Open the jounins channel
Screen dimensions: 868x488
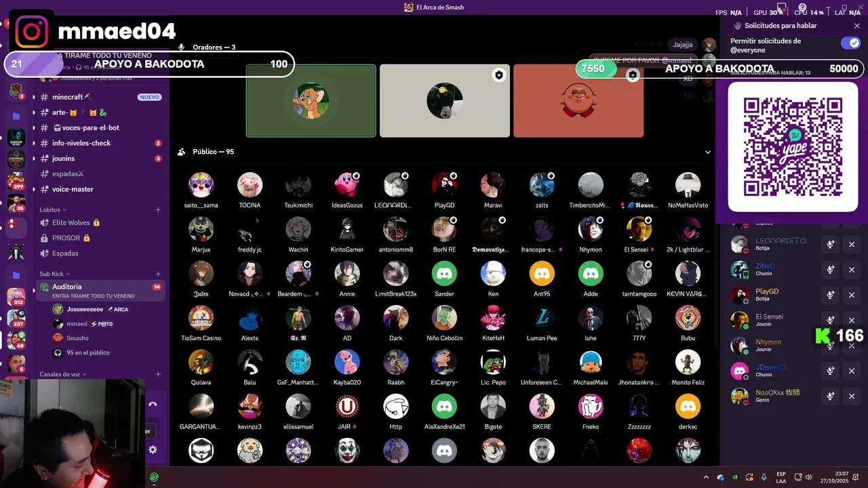pyautogui.click(x=100, y=159)
